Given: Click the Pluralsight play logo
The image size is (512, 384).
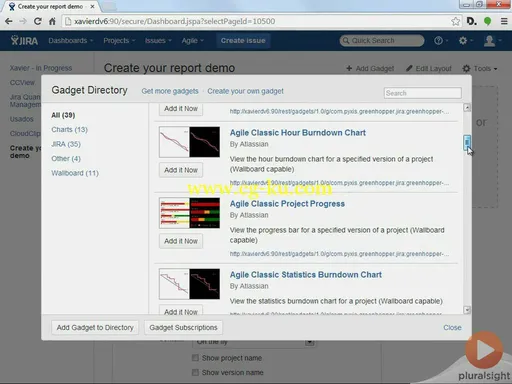Looking at the screenshot, I should (x=484, y=350).
